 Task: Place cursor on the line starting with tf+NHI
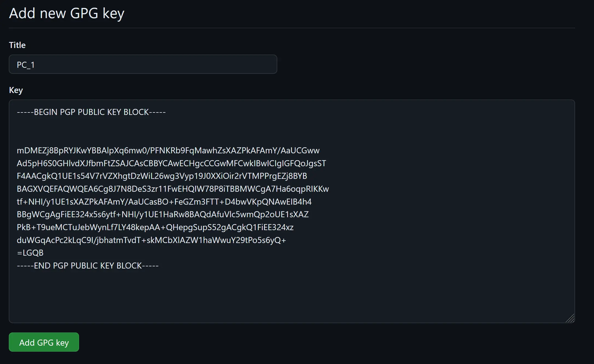[x=164, y=202]
